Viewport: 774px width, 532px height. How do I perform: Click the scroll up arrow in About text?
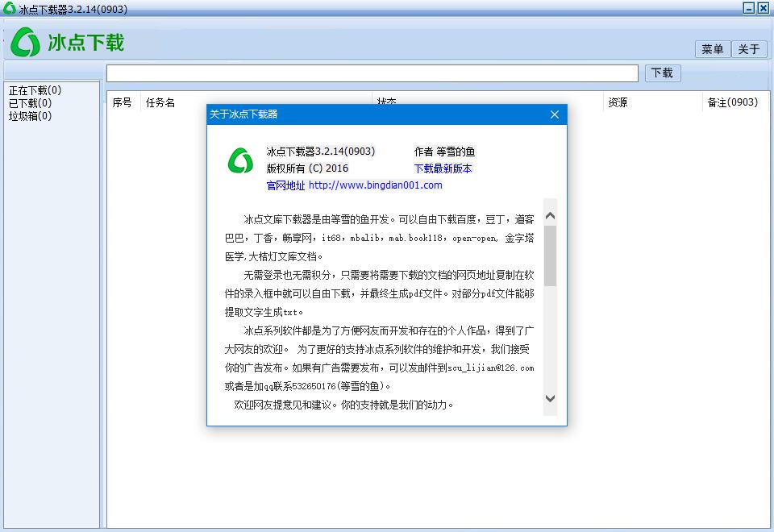(x=550, y=216)
